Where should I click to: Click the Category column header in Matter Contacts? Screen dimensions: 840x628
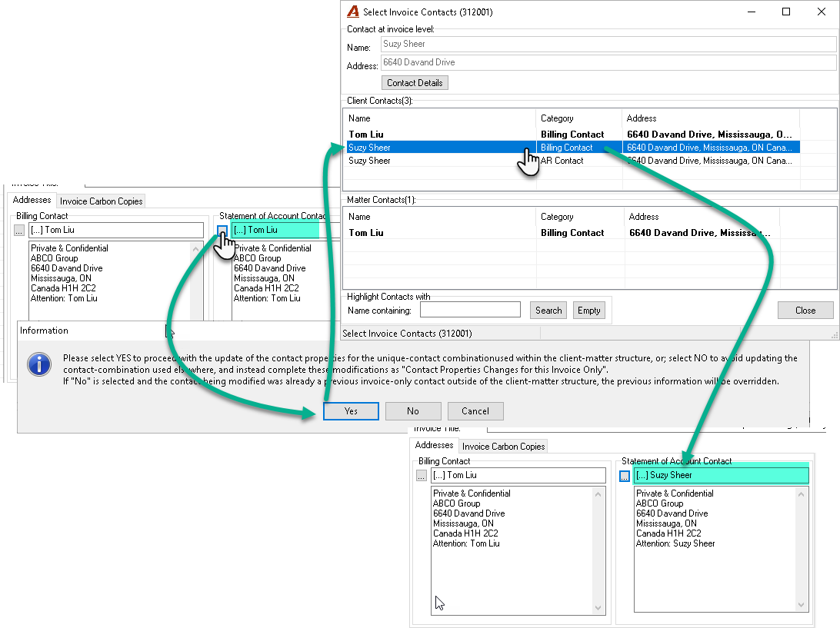pyautogui.click(x=580, y=217)
